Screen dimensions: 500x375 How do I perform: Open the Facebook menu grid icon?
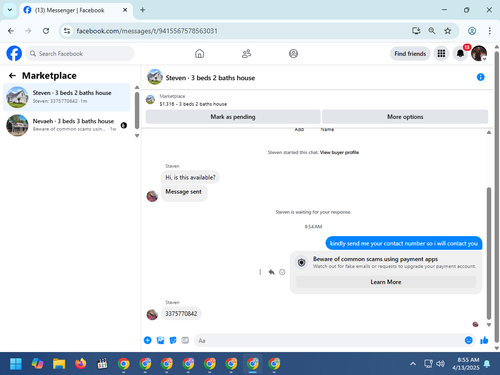pos(441,53)
